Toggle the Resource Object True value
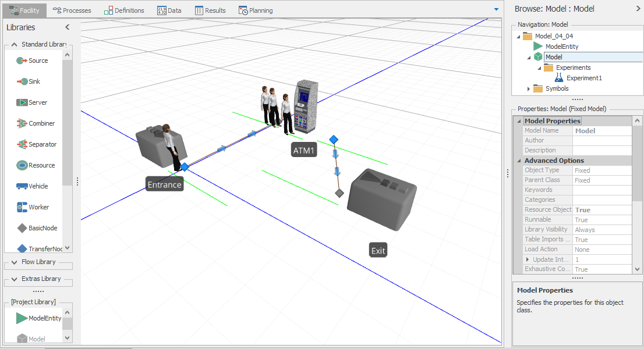 point(602,210)
